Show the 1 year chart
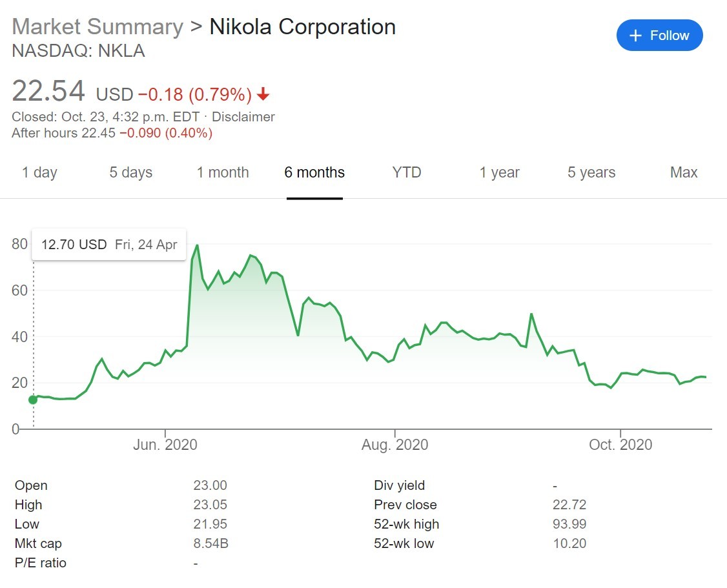 (499, 172)
